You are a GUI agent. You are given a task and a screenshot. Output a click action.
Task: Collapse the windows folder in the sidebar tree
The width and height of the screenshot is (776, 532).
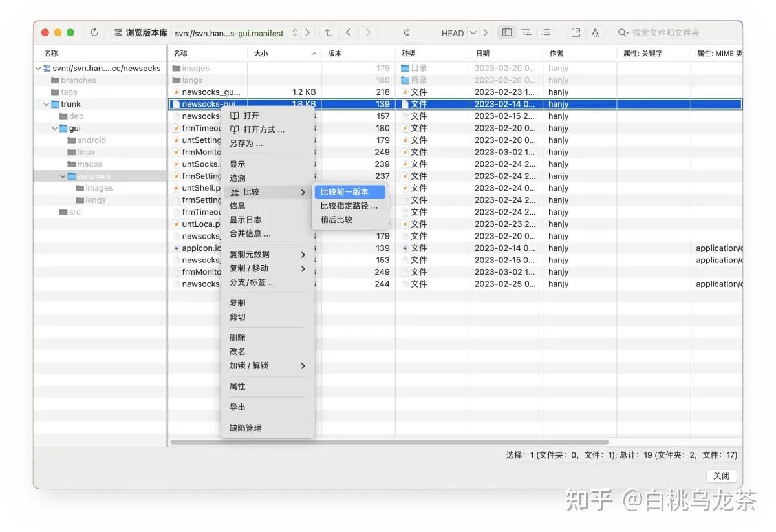[x=63, y=176]
